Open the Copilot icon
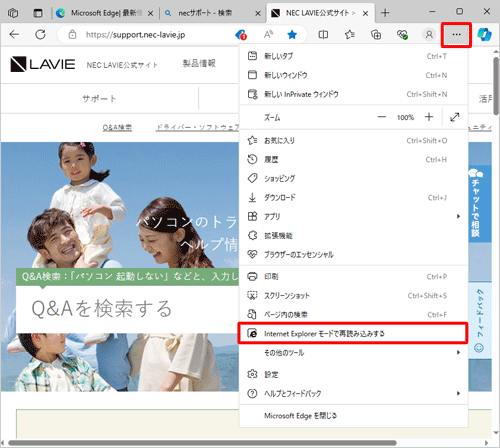Screen dimensions: 500x448 tap(484, 34)
